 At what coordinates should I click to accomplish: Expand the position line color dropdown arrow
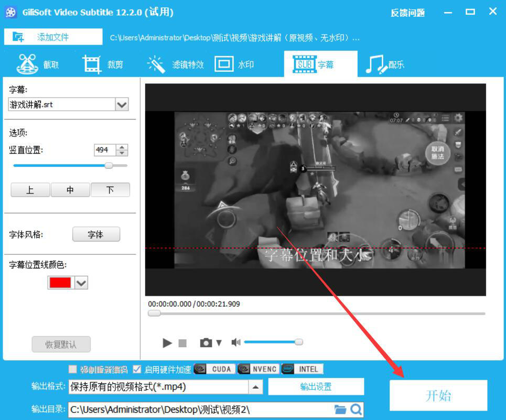pos(81,283)
